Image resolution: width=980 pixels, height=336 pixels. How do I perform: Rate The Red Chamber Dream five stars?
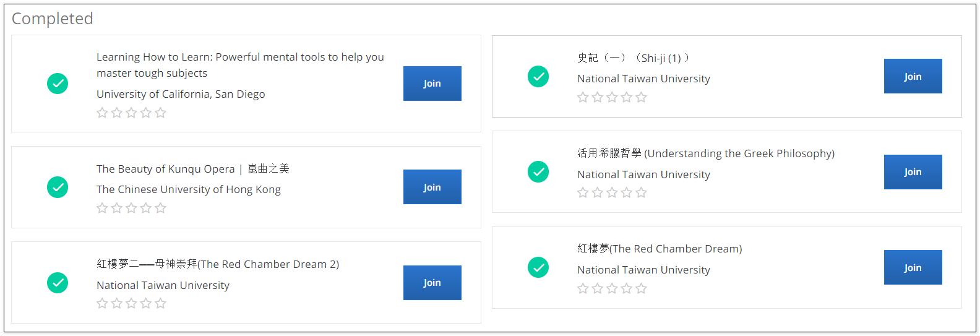(642, 288)
